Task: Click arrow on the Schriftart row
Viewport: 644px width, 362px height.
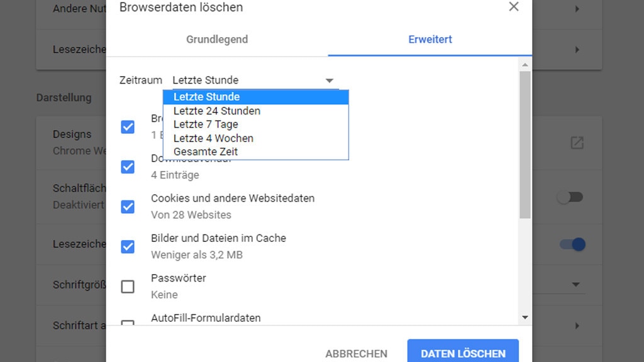Action: [577, 326]
